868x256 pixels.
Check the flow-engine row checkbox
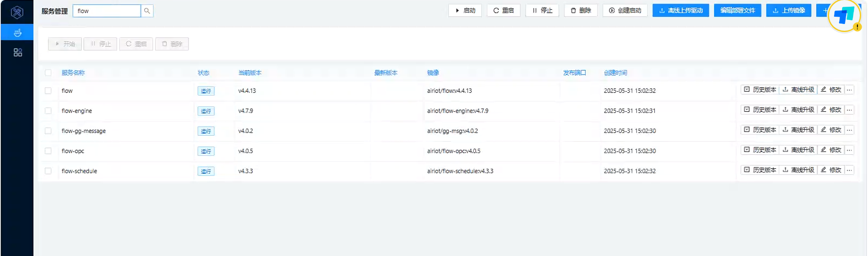[48, 111]
